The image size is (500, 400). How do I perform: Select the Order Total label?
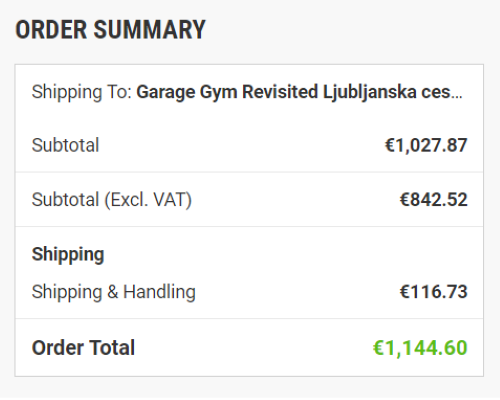(83, 348)
